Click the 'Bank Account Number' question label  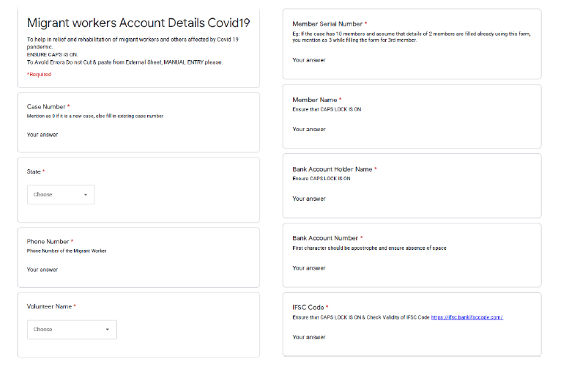[x=325, y=238]
